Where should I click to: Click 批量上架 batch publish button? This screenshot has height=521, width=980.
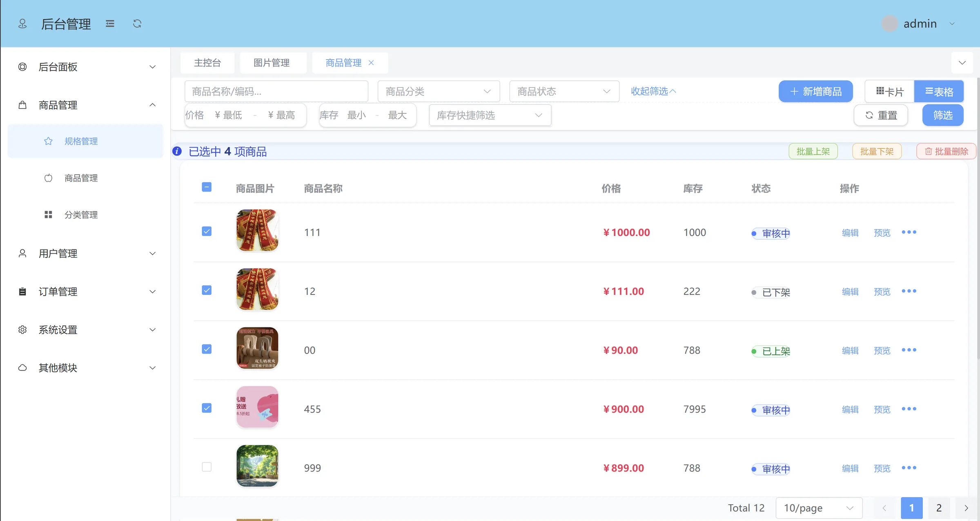(x=813, y=151)
